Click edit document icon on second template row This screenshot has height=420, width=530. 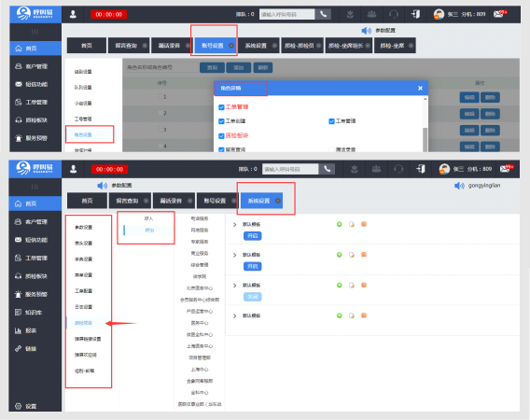(352, 255)
